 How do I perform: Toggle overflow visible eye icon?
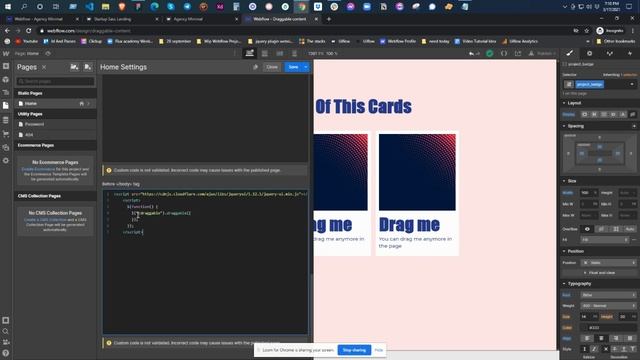(x=587, y=229)
